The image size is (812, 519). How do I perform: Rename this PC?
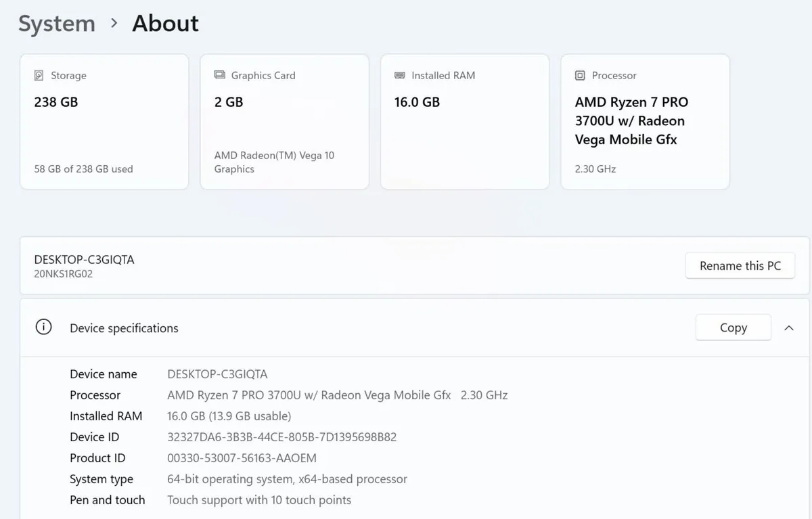(740, 266)
